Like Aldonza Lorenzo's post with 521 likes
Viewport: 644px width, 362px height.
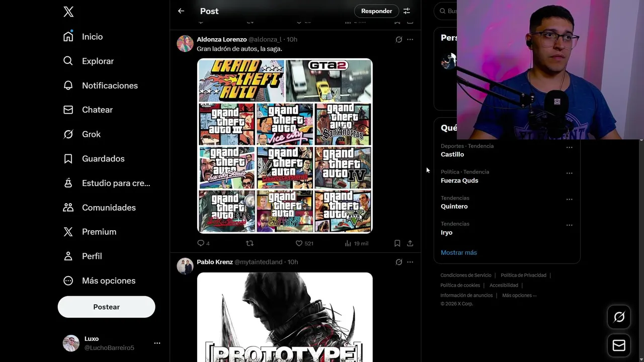click(304, 243)
